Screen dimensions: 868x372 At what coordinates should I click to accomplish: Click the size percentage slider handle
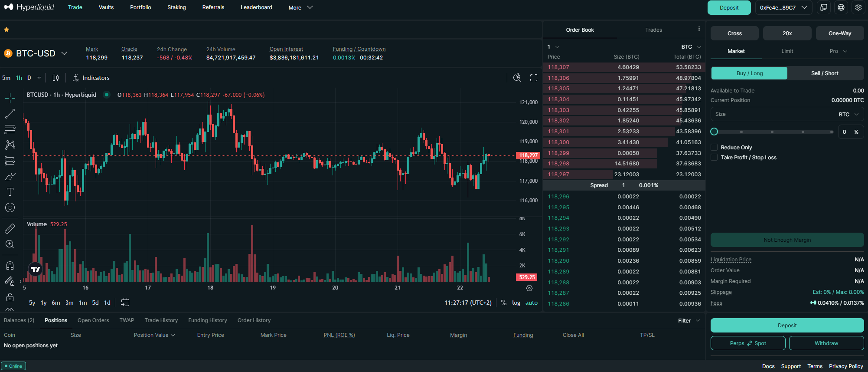pos(714,132)
